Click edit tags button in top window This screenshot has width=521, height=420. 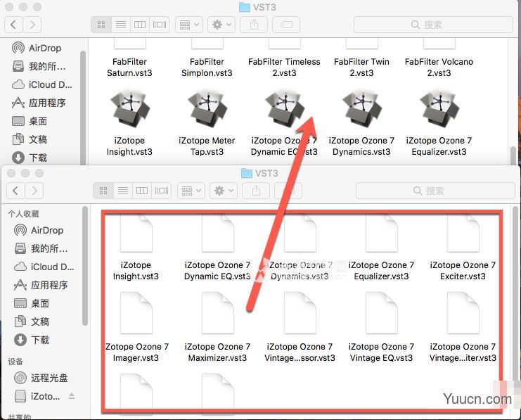286,25
